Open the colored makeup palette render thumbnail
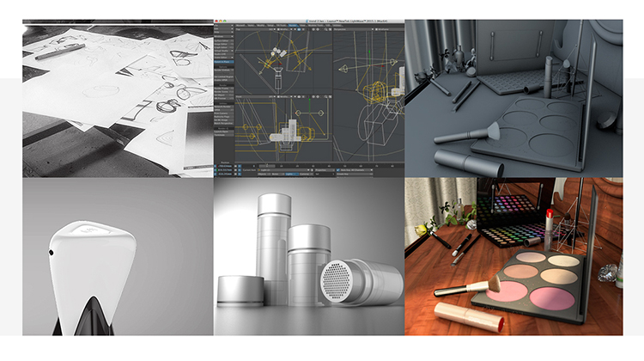Viewport: 644px width, 361px height. point(513,256)
